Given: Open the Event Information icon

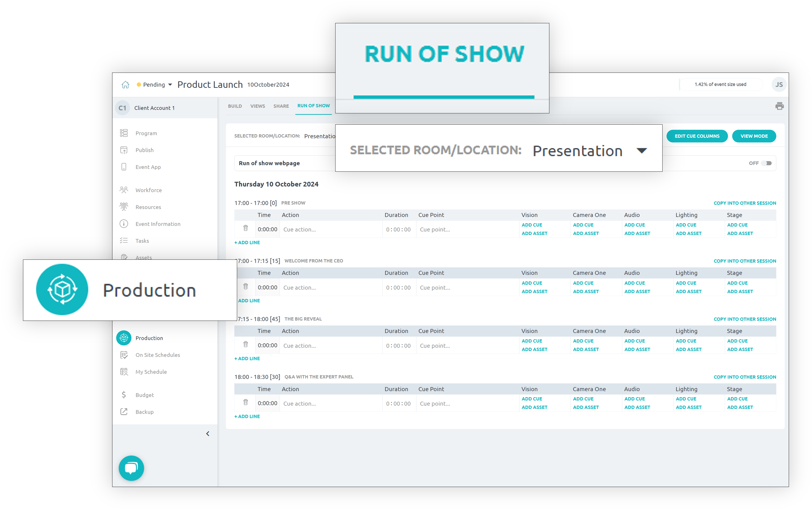Looking at the screenshot, I should [124, 223].
